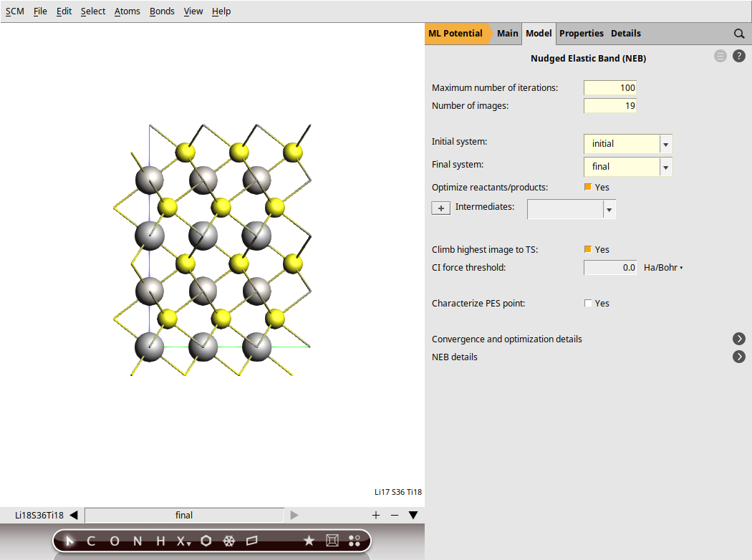Select the carbon atom tool
The image size is (752, 560).
pyautogui.click(x=90, y=541)
